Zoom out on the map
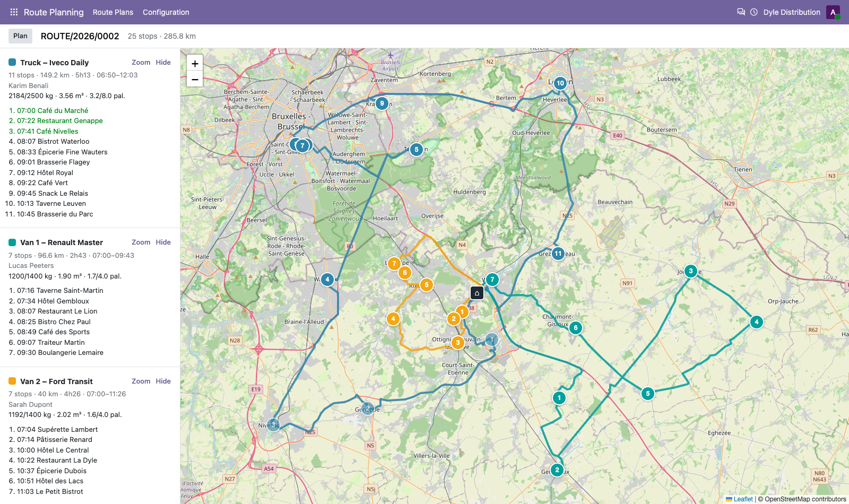The image size is (849, 504). [195, 80]
